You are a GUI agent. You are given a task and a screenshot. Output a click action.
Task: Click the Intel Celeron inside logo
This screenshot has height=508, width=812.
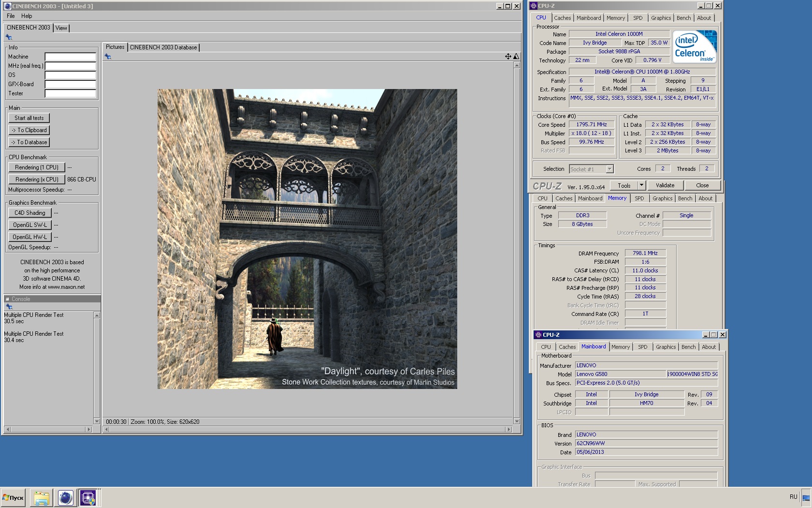pyautogui.click(x=695, y=47)
